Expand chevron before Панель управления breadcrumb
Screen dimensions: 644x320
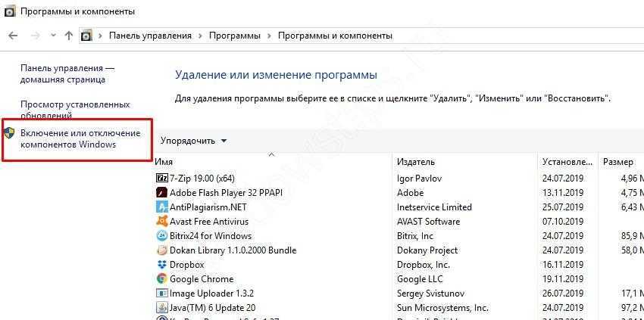point(100,36)
